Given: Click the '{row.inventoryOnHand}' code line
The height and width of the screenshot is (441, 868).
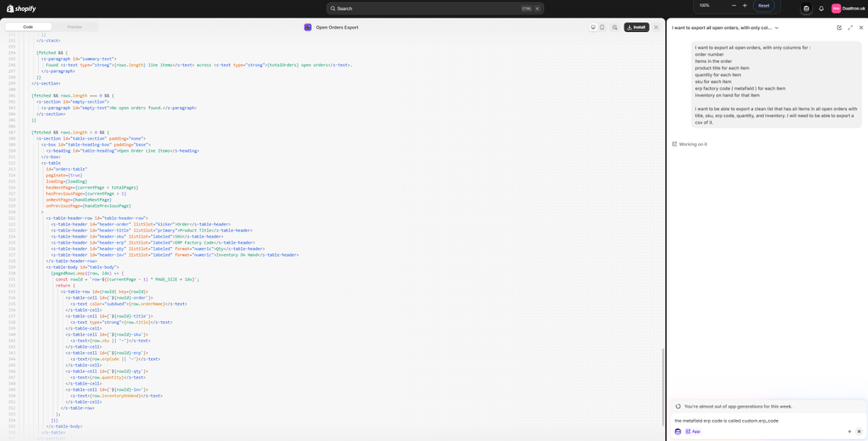Looking at the screenshot, I should pos(116,395).
